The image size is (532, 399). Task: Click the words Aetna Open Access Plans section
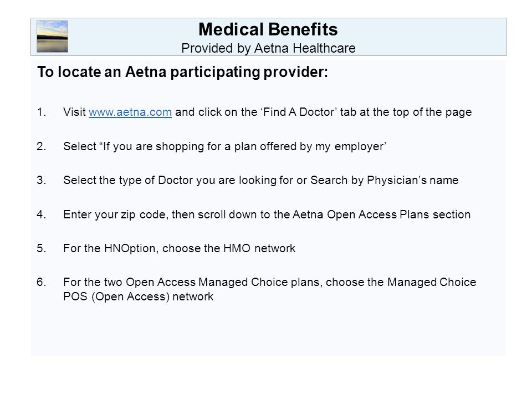pyautogui.click(x=381, y=214)
